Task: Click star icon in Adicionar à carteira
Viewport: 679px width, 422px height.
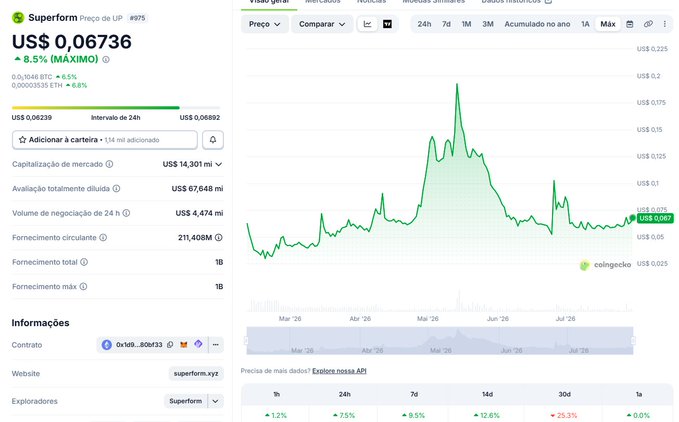Action: 23,140
